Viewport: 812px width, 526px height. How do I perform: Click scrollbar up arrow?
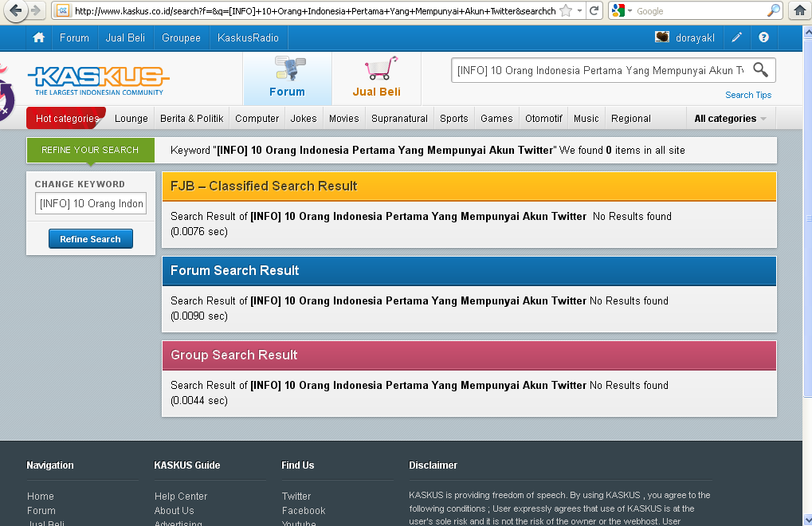click(807, 32)
